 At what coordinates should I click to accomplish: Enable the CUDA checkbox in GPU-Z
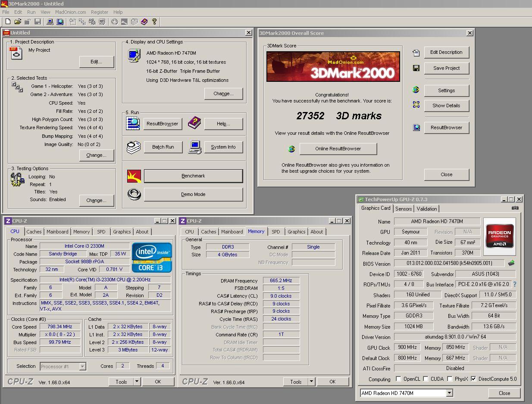(x=426, y=379)
